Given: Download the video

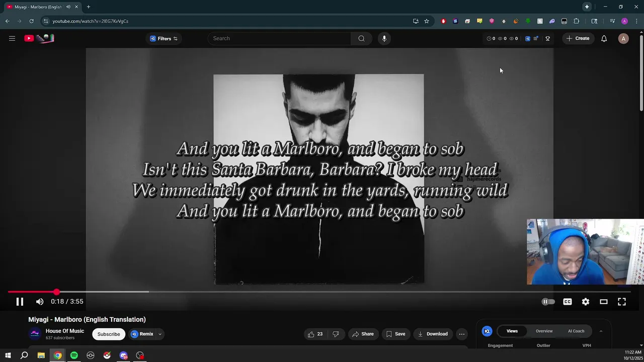Looking at the screenshot, I should (x=433, y=334).
